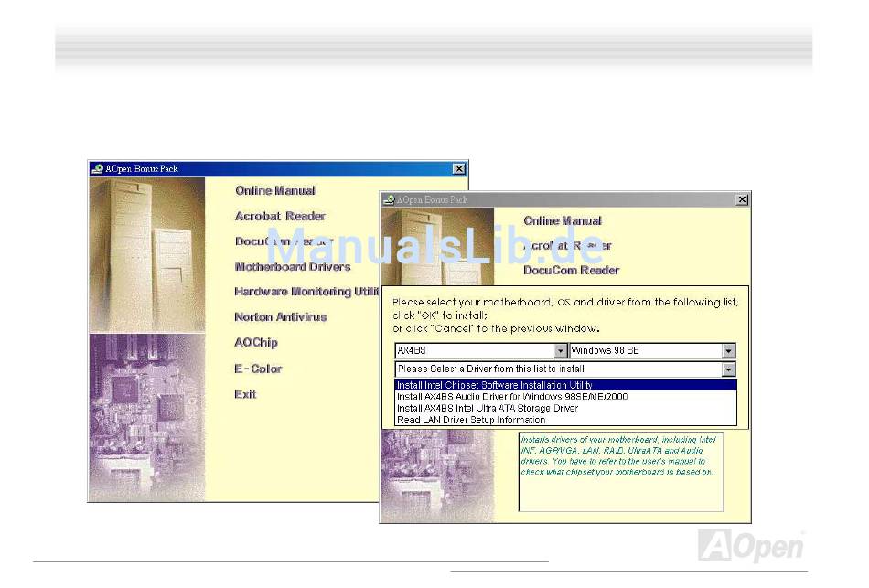Screen dimensions: 869x588
Task: Expand the AX4BS motherboard dropdown
Action: [x=561, y=351]
